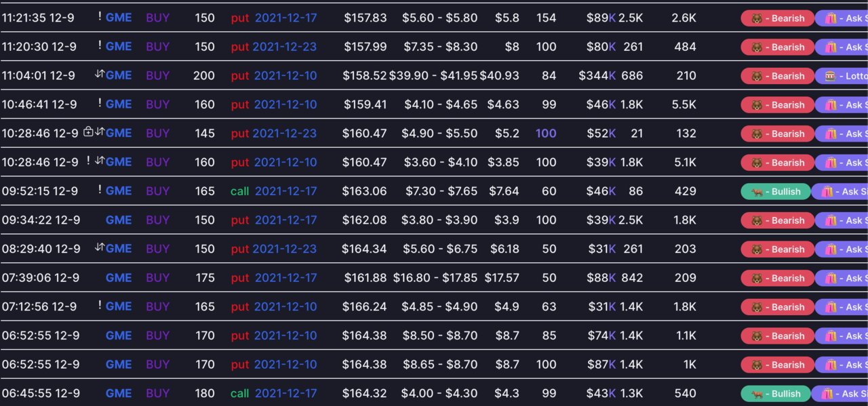Select the Bearish tag in the $87K premium row
Image resolution: width=868 pixels, height=406 pixels.
click(777, 365)
